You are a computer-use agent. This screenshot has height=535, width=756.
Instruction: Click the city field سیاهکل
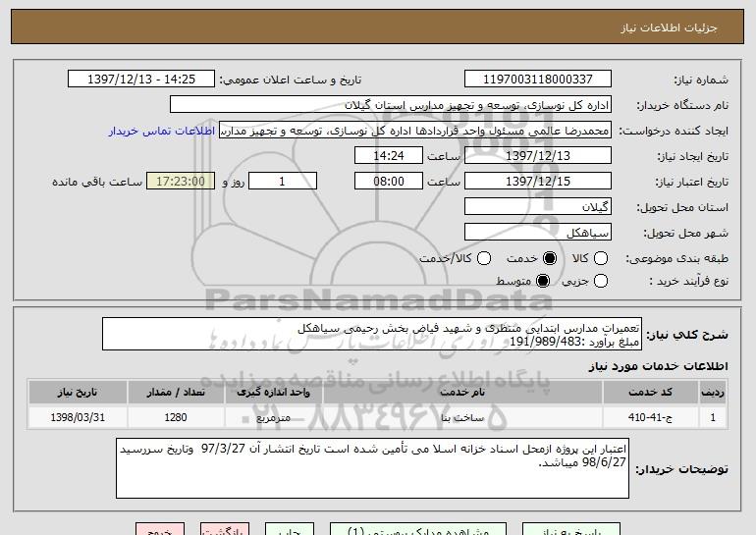click(538, 233)
